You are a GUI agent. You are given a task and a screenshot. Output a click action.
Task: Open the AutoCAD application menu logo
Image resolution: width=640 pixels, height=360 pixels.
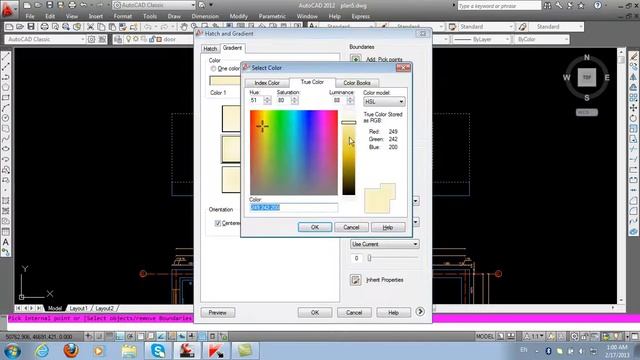(x=8, y=9)
